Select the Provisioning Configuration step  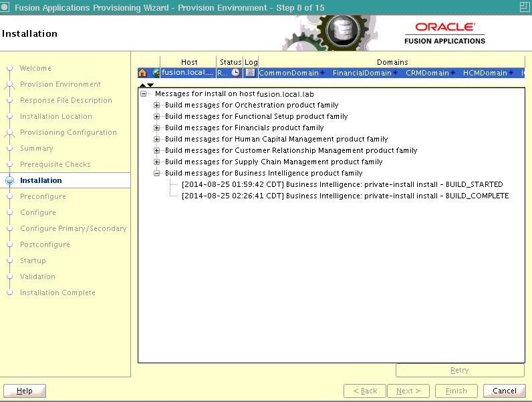pyautogui.click(x=68, y=132)
